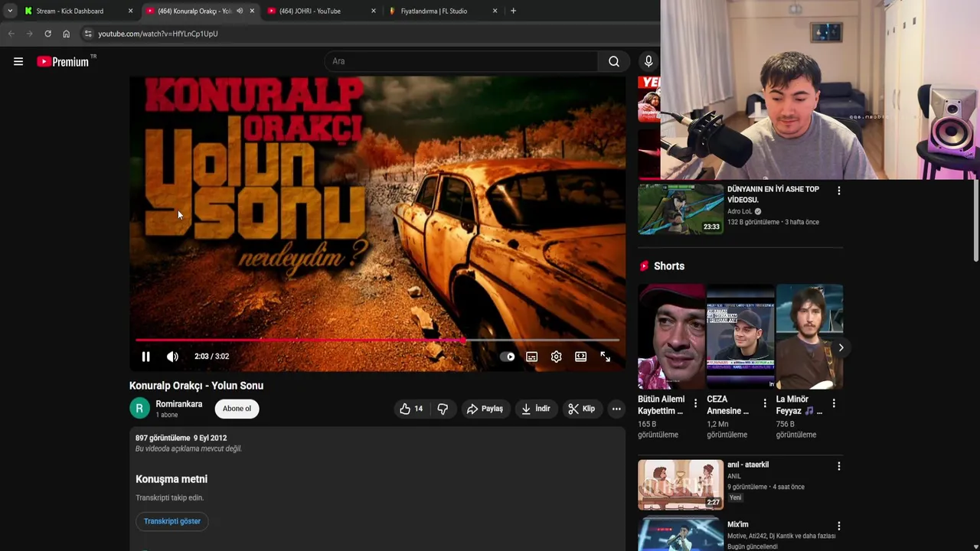Open the browser home page
This screenshot has height=551, width=980.
(x=66, y=34)
